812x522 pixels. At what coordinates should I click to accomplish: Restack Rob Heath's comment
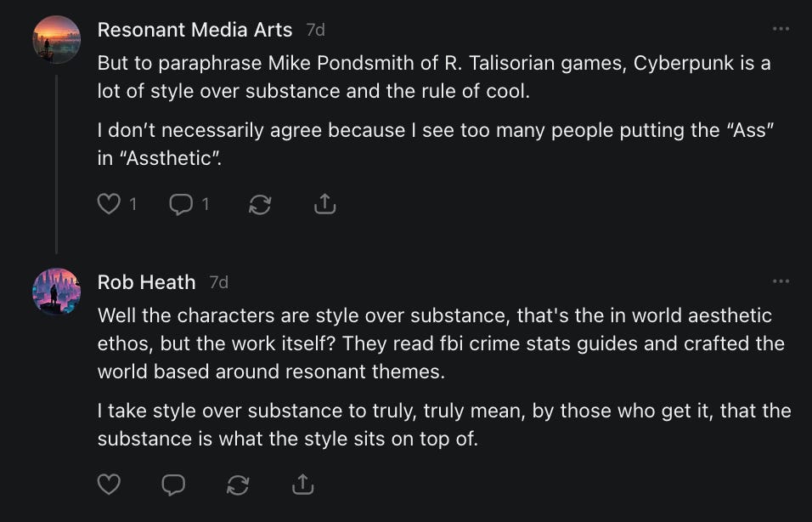239,485
